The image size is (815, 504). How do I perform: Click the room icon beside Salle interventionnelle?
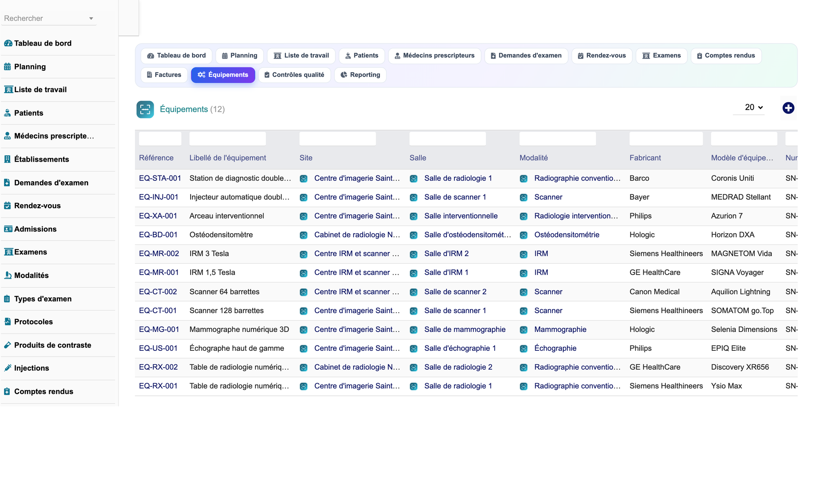413,216
